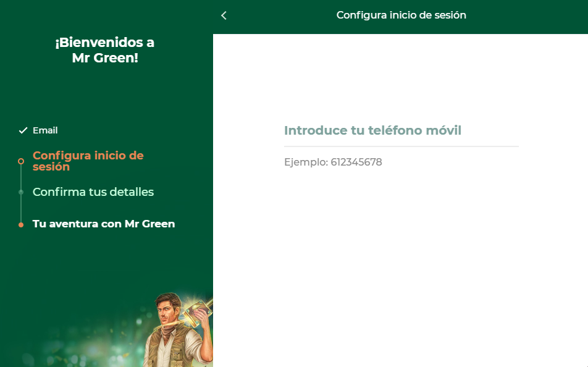
Task: Select the 'Configura inicio de sesión' header title
Action: coord(401,15)
